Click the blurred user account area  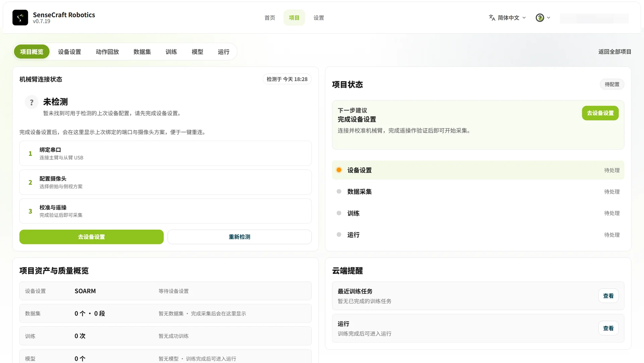coord(594,18)
